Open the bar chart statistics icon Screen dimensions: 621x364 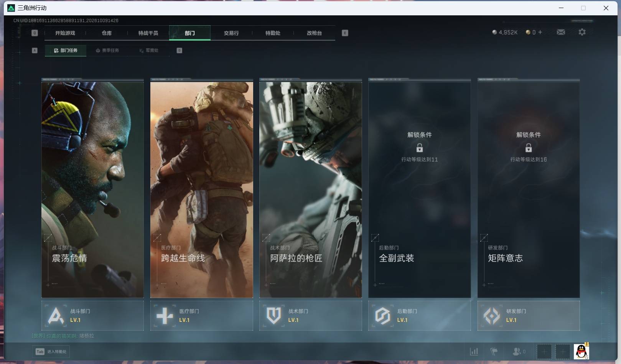coord(474,351)
